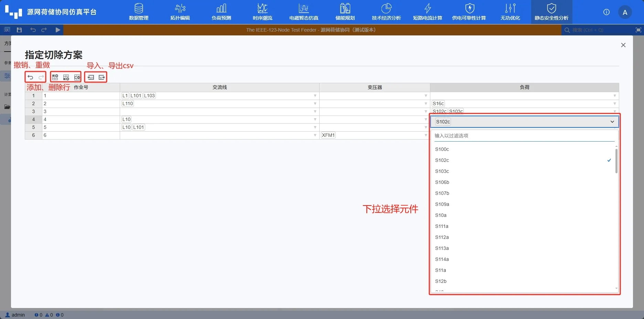Click the fullscreen icon beside search box
The image size is (644, 319).
638,30
